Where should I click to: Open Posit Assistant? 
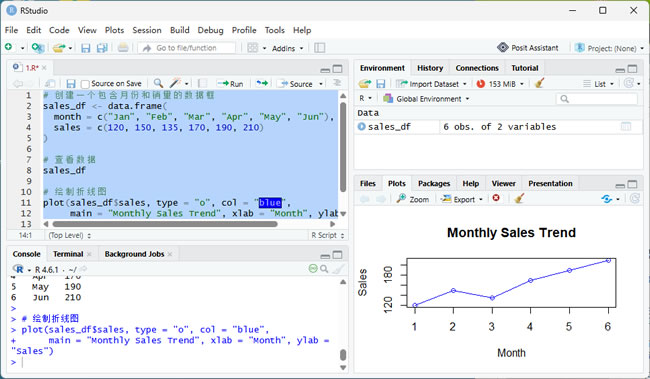click(x=528, y=48)
